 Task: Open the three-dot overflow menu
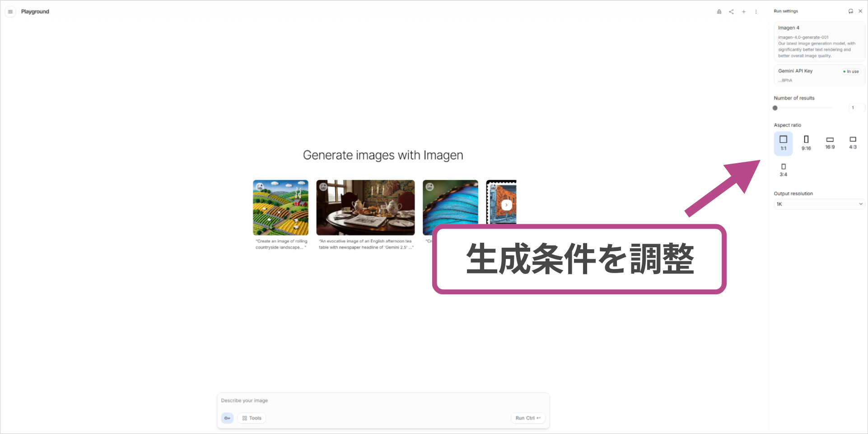pos(756,11)
